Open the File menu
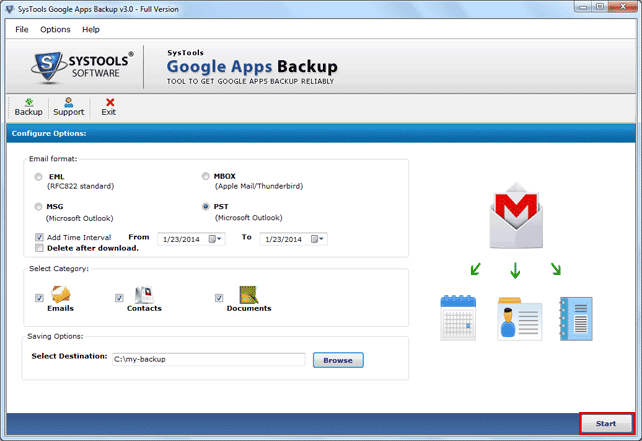The image size is (642, 441). 22,29
